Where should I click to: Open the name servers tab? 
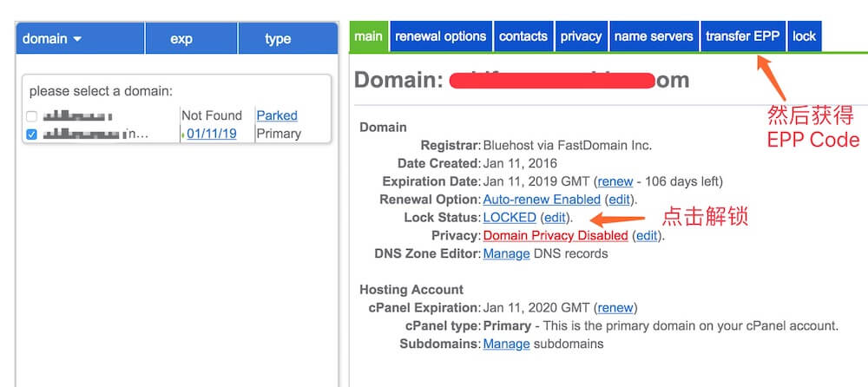pos(653,36)
